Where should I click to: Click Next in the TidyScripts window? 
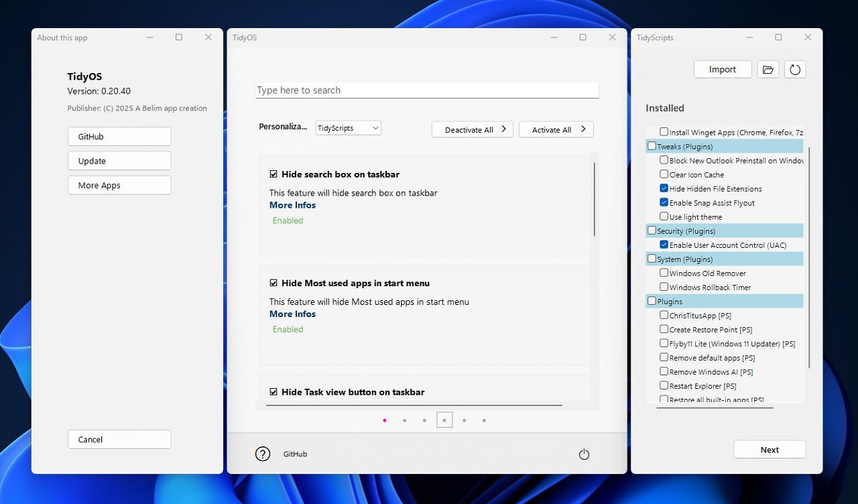(x=770, y=450)
